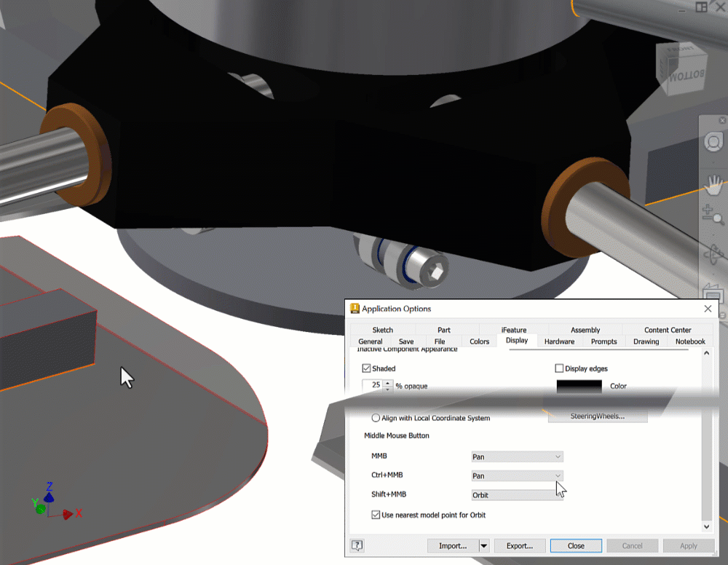Switch to the General tab

(x=370, y=341)
